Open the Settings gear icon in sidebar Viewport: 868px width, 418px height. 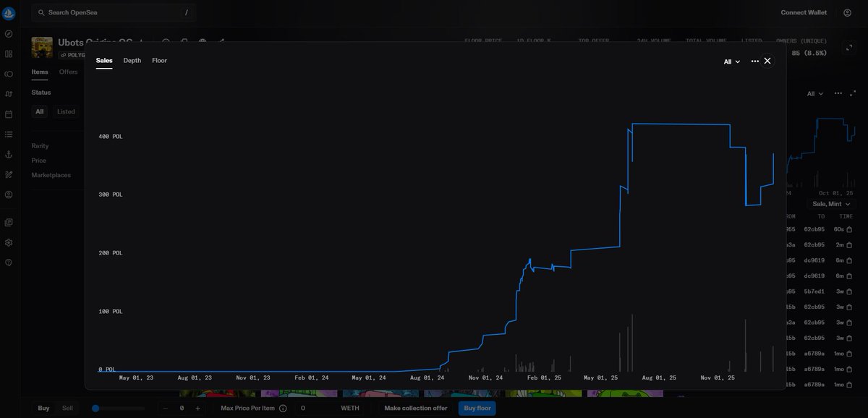click(x=9, y=242)
